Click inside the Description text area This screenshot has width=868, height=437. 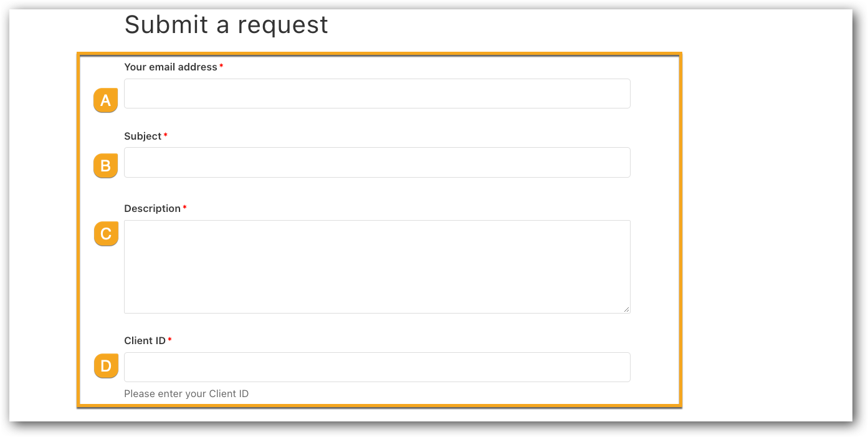[377, 267]
